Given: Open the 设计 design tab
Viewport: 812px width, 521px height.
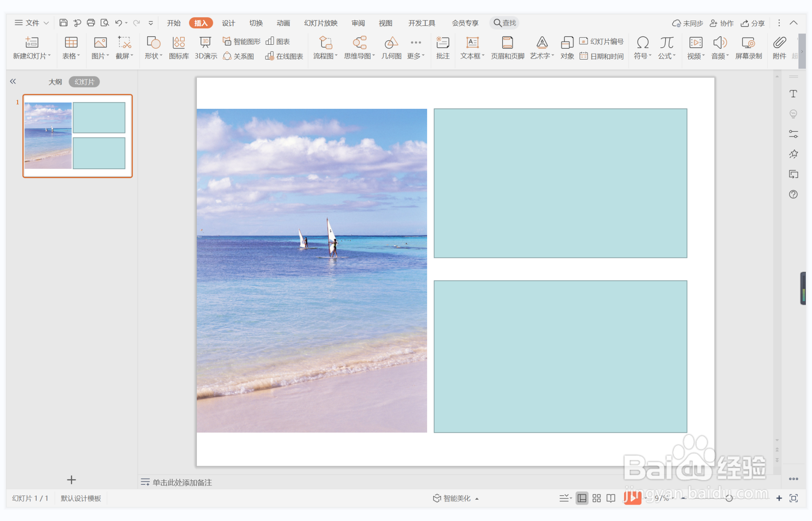Looking at the screenshot, I should (x=228, y=23).
